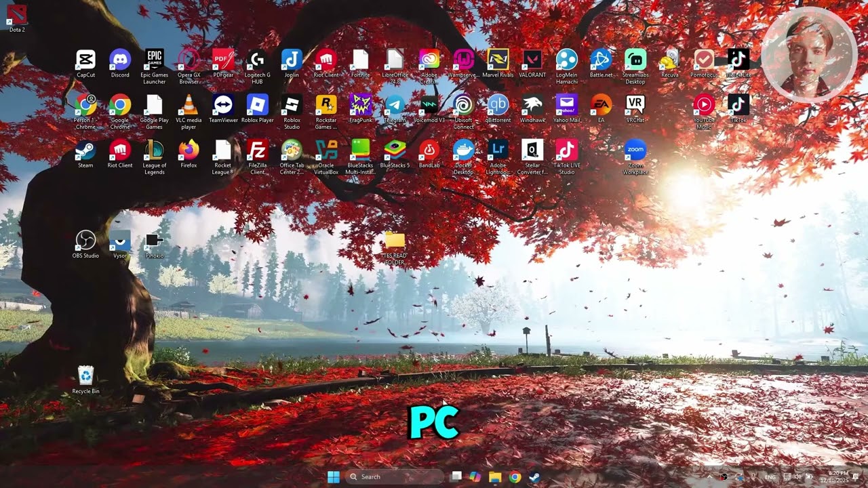Viewport: 868px width, 488px height.
Task: Select the TeamViewer icon
Action: pos(223,108)
